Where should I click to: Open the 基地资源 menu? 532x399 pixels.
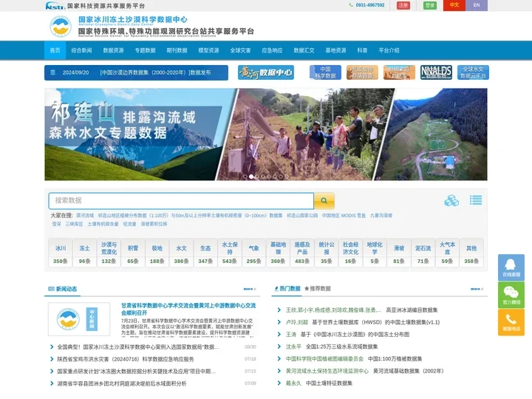[x=335, y=50]
